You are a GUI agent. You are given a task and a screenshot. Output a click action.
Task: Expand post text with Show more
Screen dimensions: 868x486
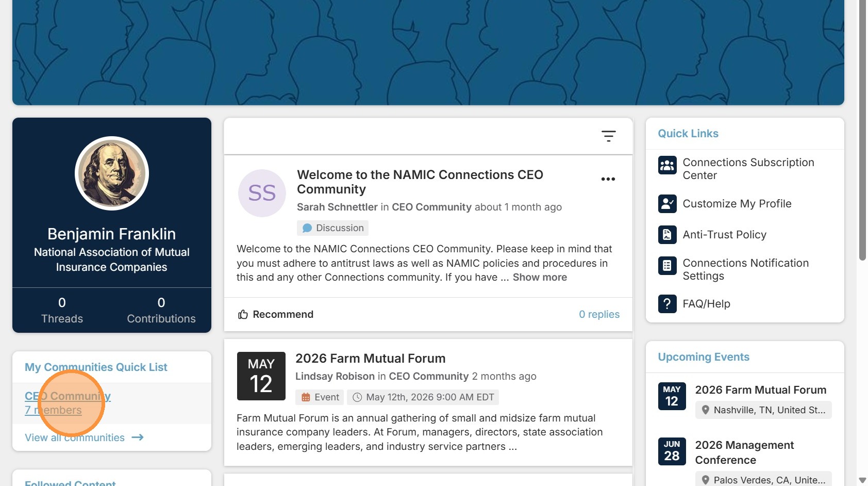(540, 277)
